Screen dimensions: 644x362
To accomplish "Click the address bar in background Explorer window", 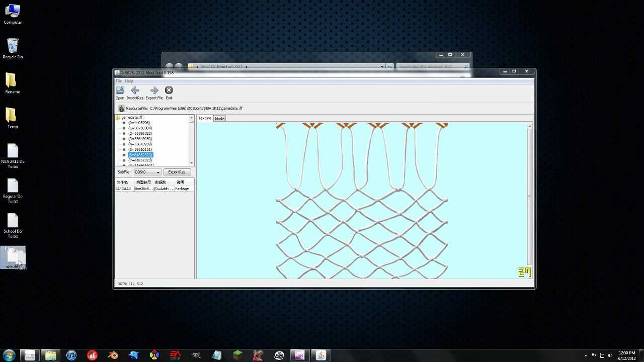I will coord(287,66).
